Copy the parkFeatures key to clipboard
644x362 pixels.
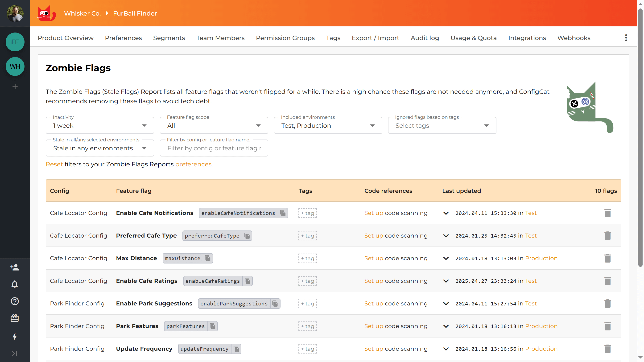click(212, 326)
